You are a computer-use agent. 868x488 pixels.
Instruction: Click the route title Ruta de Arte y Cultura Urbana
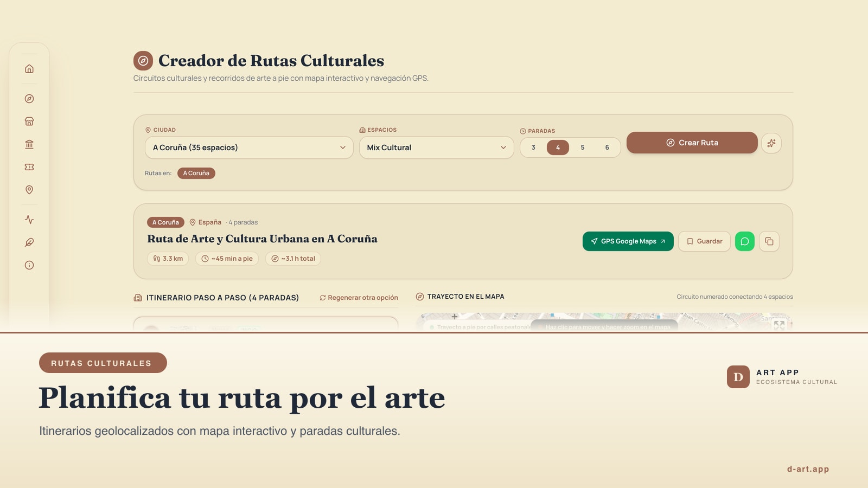(262, 239)
